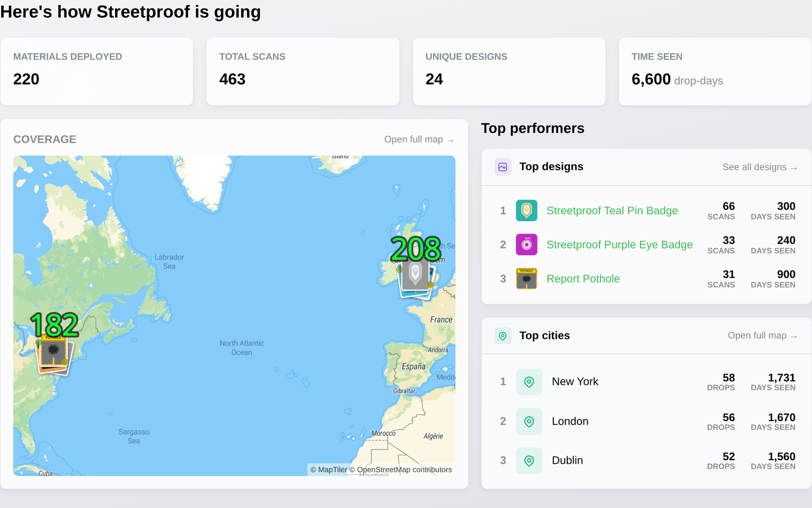This screenshot has width=812, height=508.
Task: Click the 56 drops value for London
Action: pos(729,418)
